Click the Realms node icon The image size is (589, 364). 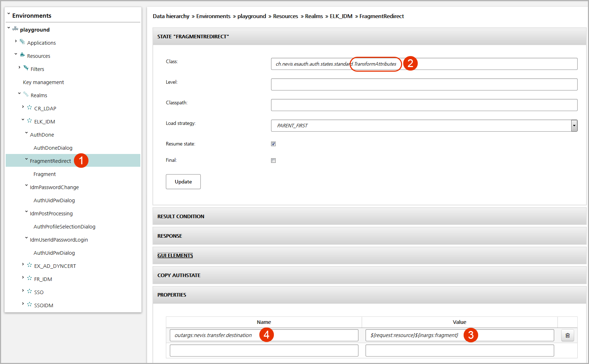pos(26,94)
